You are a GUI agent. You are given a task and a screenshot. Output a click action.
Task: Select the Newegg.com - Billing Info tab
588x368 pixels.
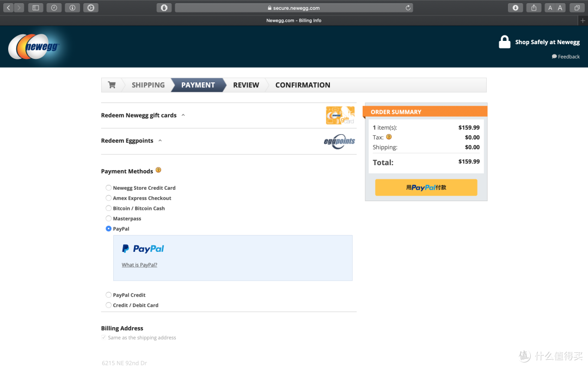pos(293,21)
